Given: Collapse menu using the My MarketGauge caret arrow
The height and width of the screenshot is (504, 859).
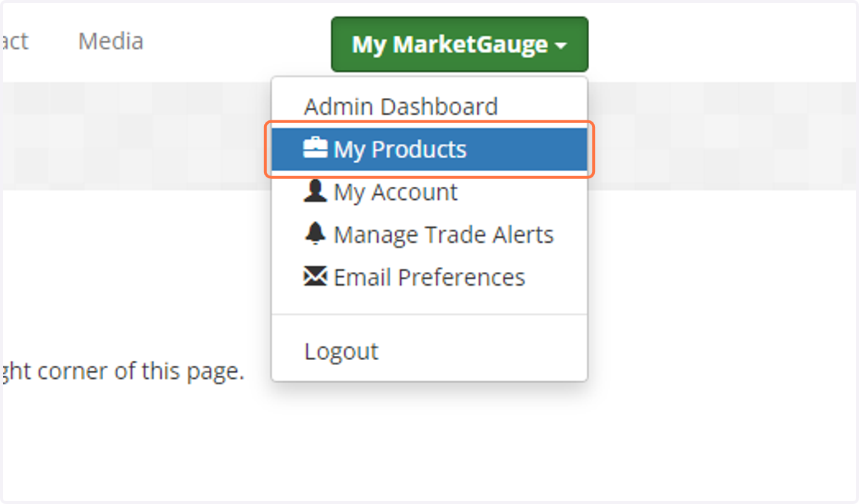Looking at the screenshot, I should pyautogui.click(x=560, y=46).
